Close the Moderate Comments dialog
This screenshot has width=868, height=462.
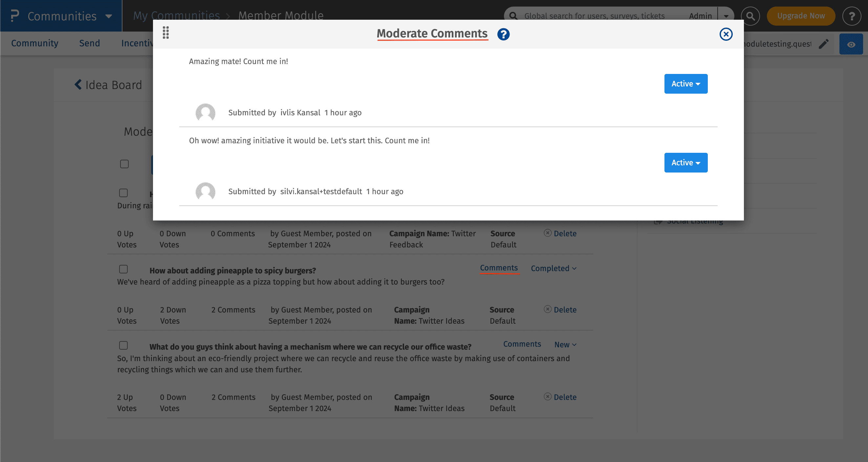pyautogui.click(x=726, y=34)
